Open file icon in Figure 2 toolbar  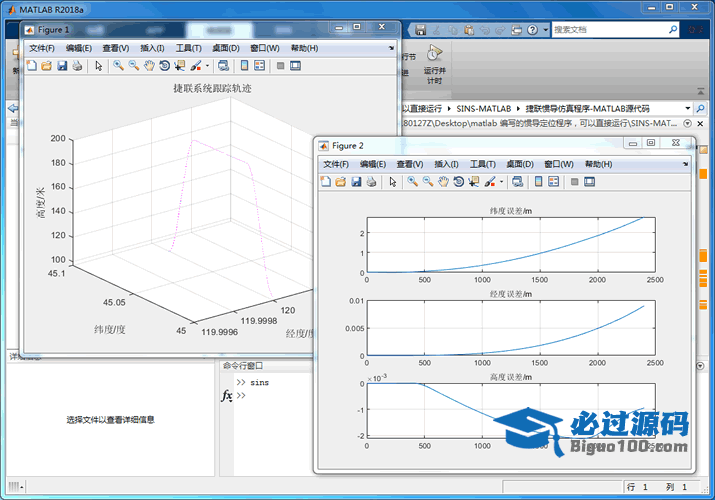click(341, 182)
